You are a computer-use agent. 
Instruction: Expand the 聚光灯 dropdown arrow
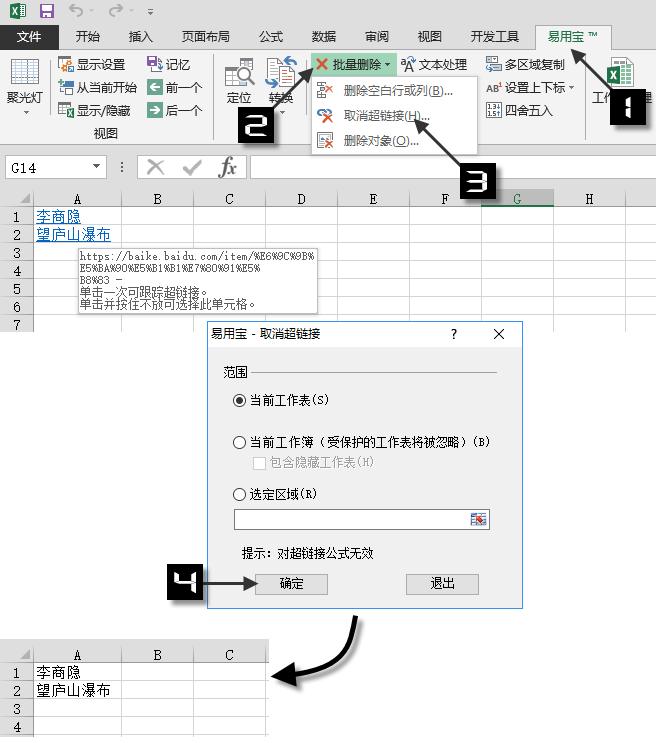(26, 113)
